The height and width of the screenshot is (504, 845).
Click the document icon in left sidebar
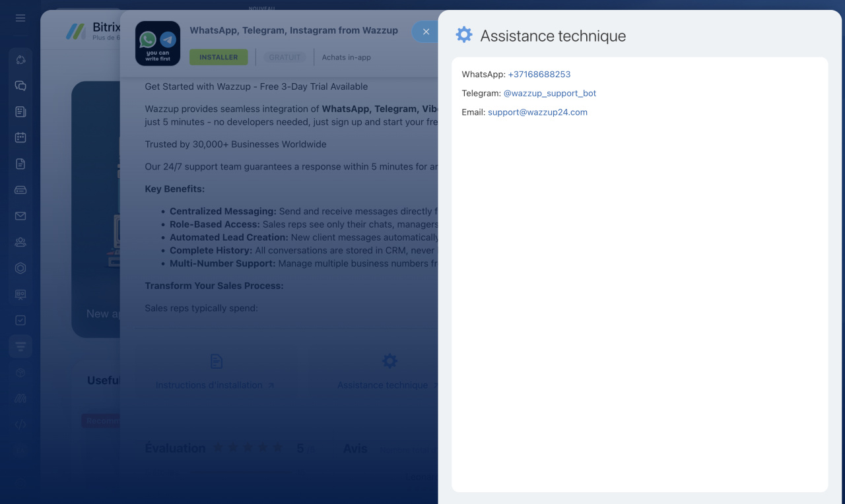[x=20, y=164]
